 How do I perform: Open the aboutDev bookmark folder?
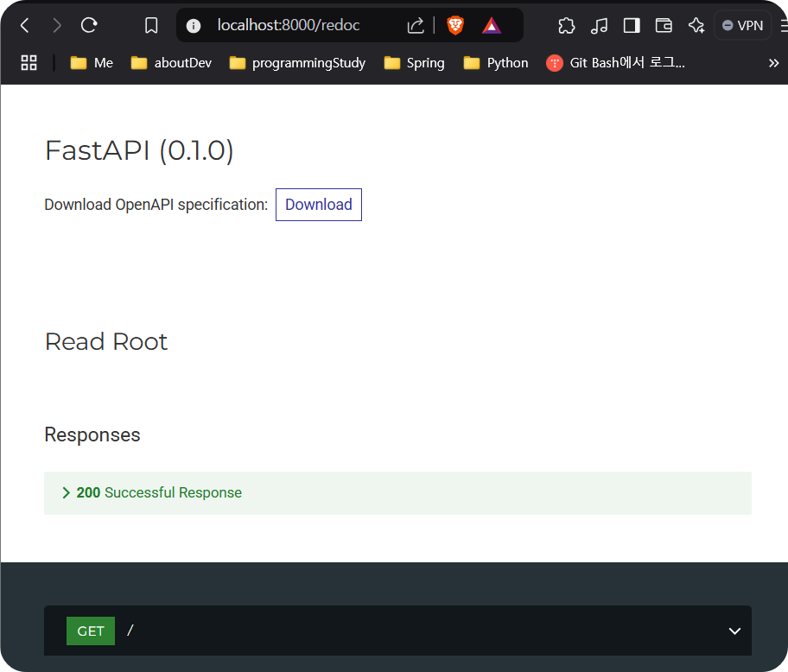171,63
